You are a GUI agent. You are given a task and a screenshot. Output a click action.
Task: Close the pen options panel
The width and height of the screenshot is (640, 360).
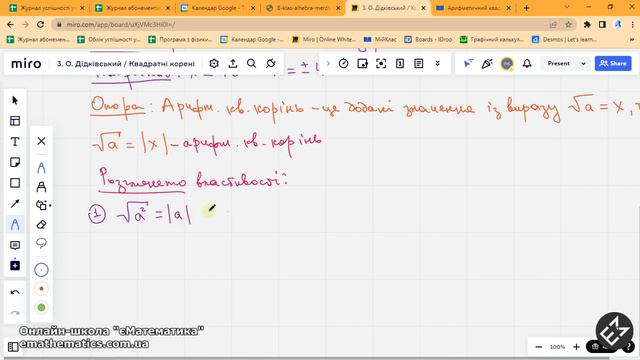click(x=41, y=141)
